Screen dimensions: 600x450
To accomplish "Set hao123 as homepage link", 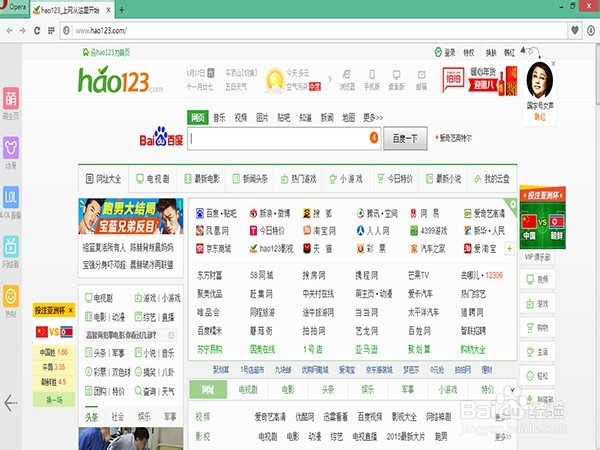I will pyautogui.click(x=106, y=52).
